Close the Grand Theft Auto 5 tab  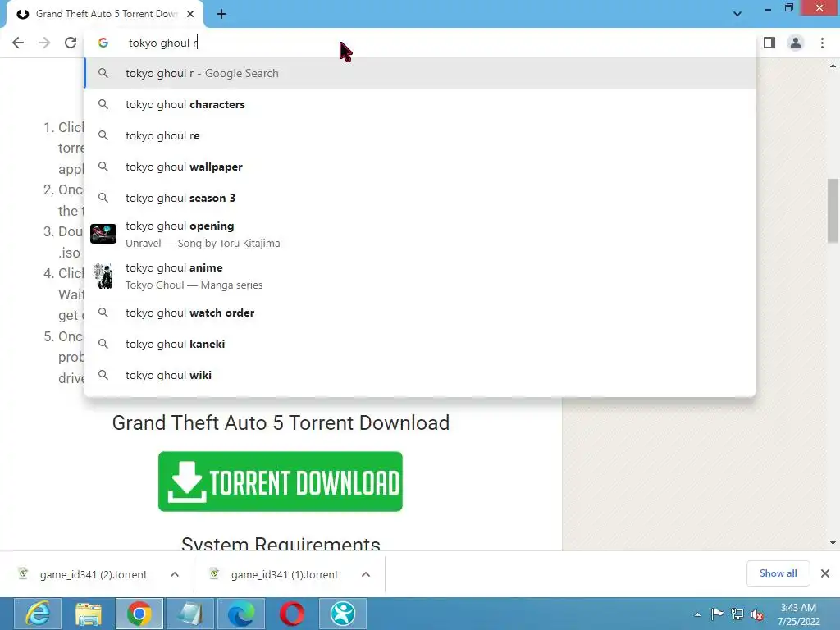(190, 14)
